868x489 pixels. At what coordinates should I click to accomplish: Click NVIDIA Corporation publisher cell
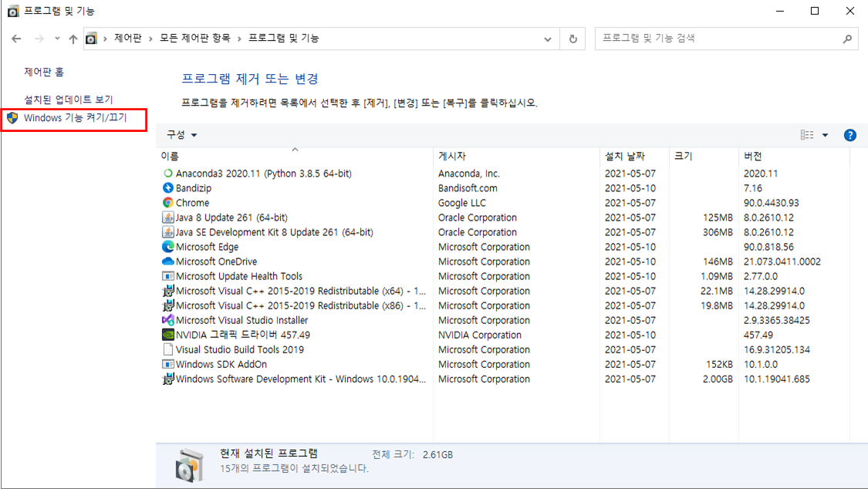tap(479, 335)
